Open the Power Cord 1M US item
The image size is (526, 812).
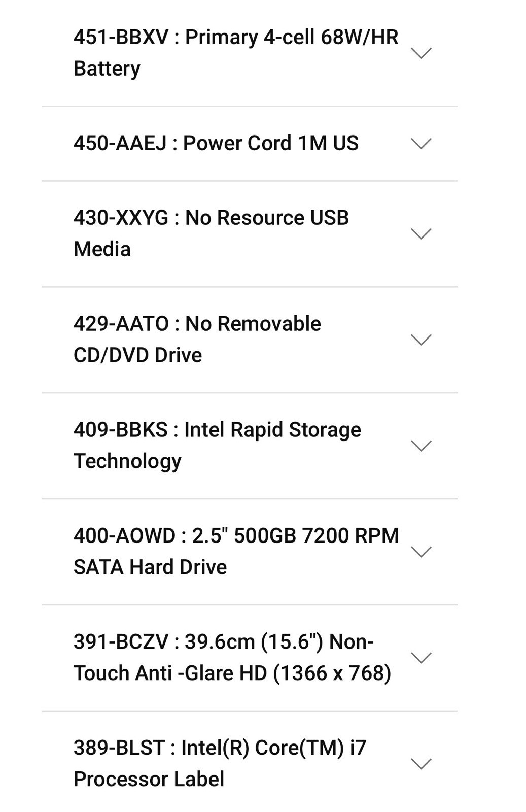pos(250,144)
